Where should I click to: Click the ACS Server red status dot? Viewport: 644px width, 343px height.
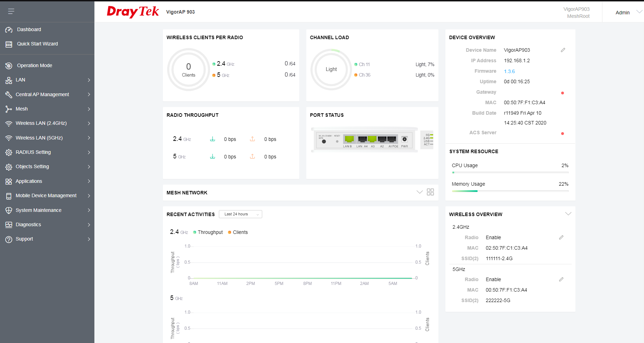(x=563, y=134)
